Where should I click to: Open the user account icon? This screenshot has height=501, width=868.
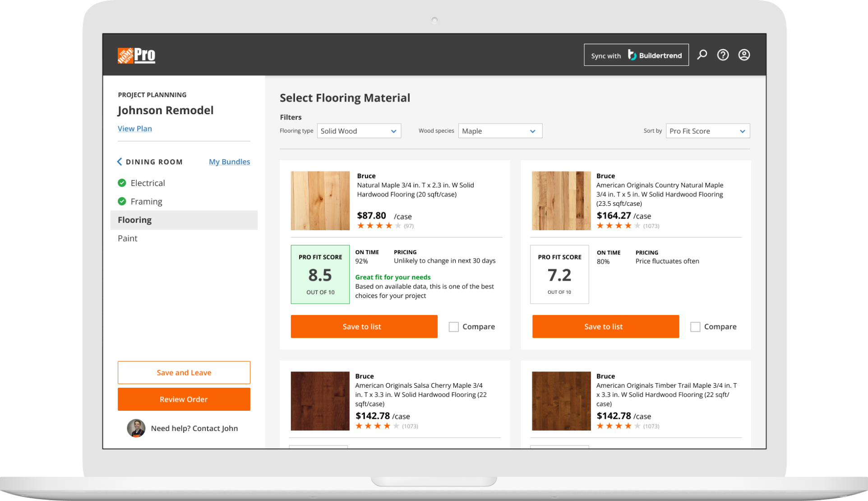[x=744, y=55]
